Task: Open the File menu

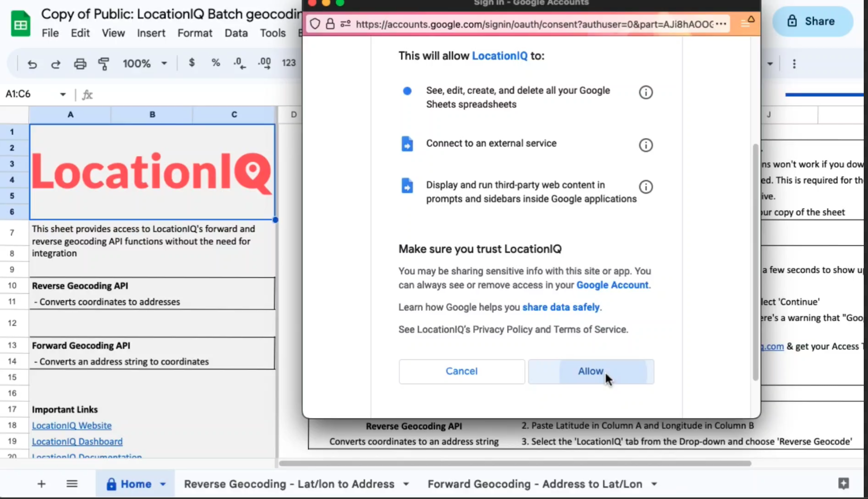Action: click(x=50, y=33)
